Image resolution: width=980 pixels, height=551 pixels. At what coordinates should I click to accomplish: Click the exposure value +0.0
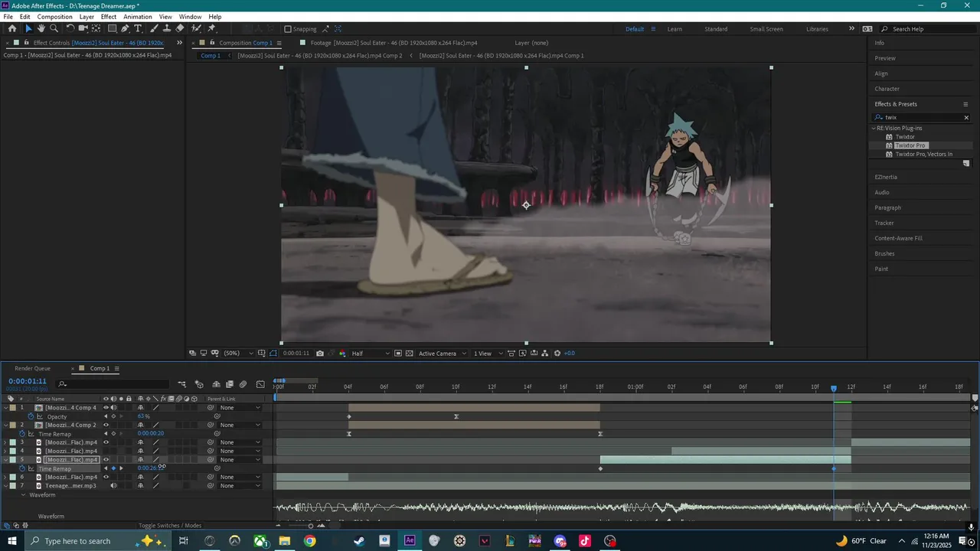(x=570, y=354)
